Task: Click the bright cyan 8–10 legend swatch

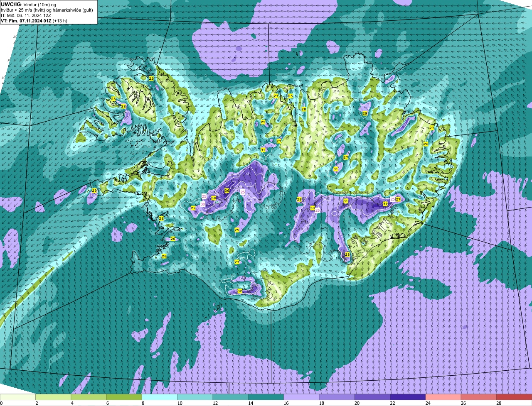Action: [160, 397]
